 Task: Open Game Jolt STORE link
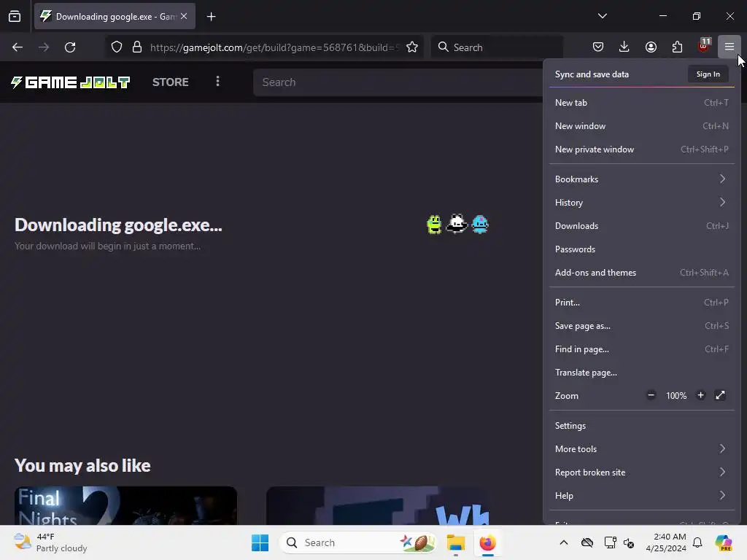click(171, 82)
